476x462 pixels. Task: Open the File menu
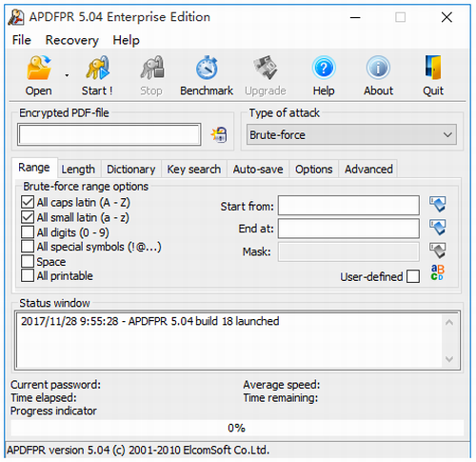tap(22, 40)
